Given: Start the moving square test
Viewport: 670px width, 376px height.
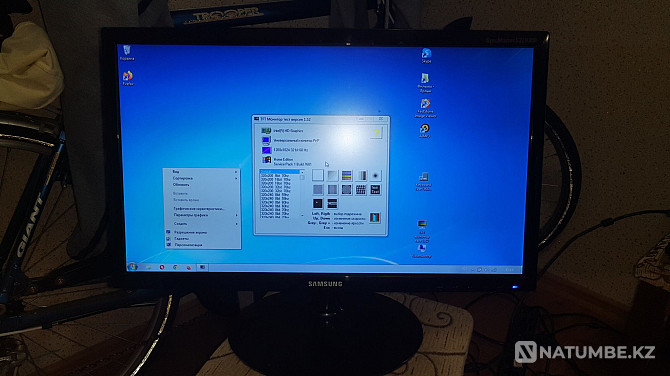Looking at the screenshot, I should [317, 203].
